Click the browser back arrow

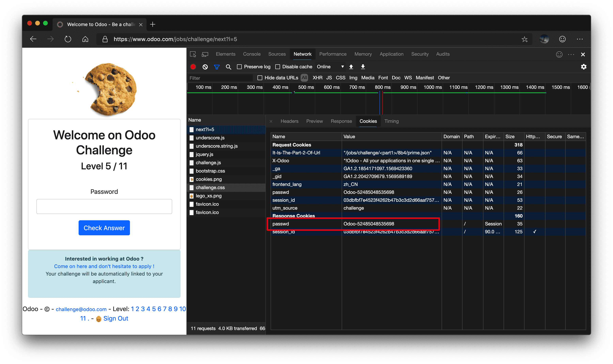pyautogui.click(x=33, y=39)
